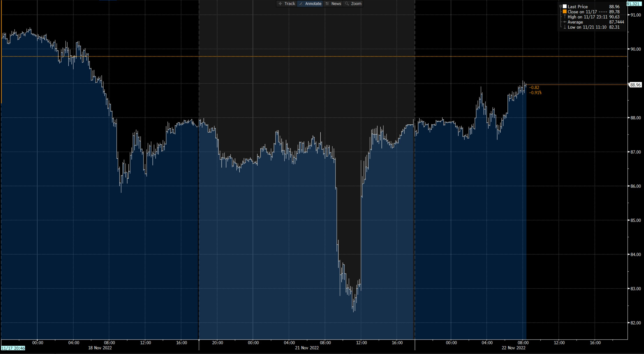
Task: Click the 90.63 high value in legend
Action: click(614, 17)
